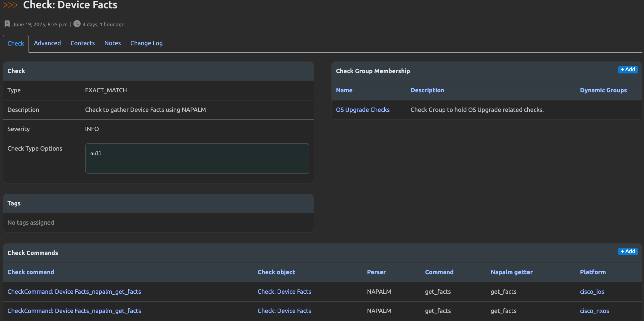Add a Check Group Membership entry
644x321 pixels.
click(628, 70)
